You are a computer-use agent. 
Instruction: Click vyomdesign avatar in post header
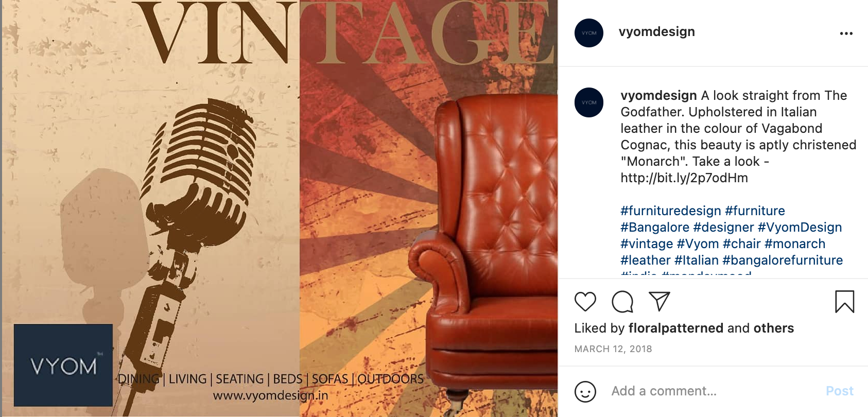[589, 33]
